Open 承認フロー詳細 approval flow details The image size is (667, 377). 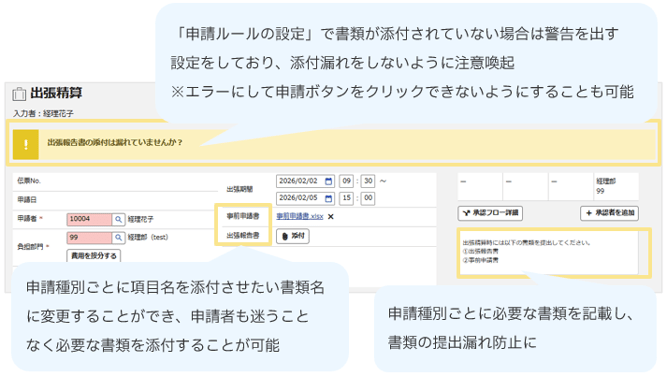pos(490,213)
